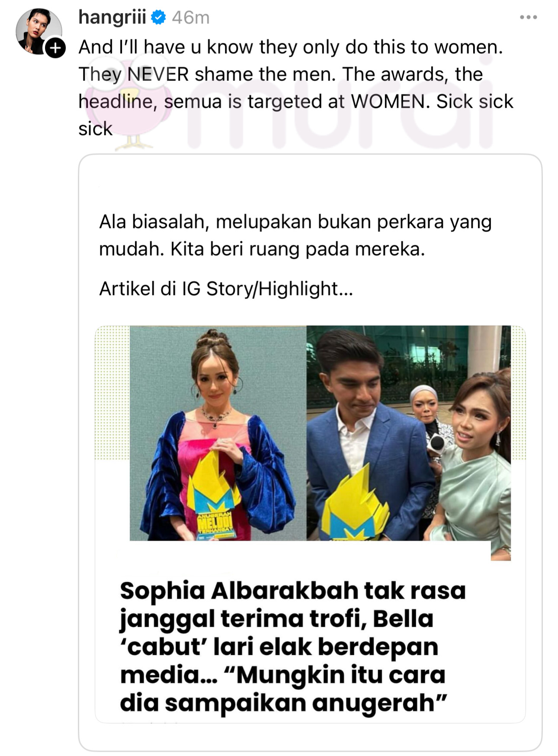Screen dimensions: 558x756
Task: Open quoted post text 'Ala biasalah, melupakan'
Action: pos(295,235)
